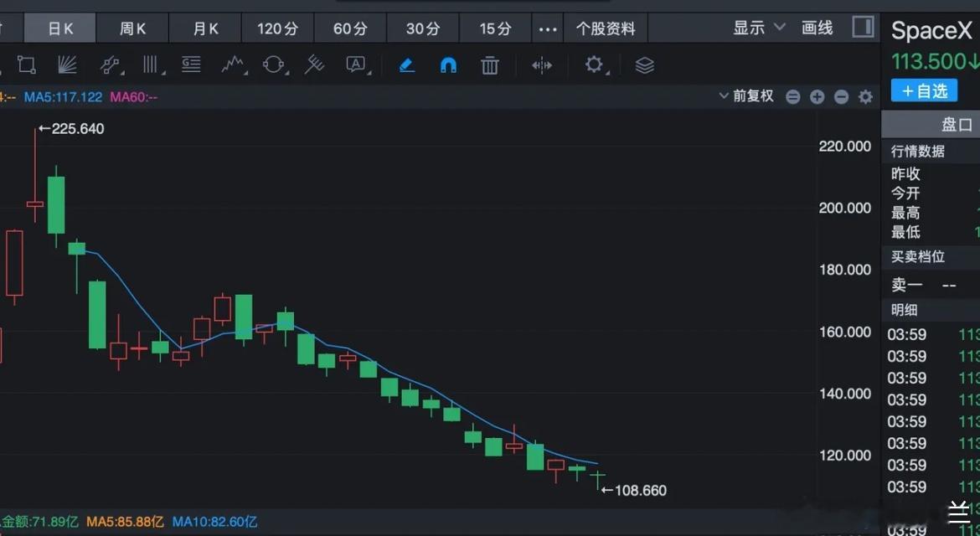980x536 pixels.
Task: Click the 225.640 high price marker
Action: [x=71, y=129]
